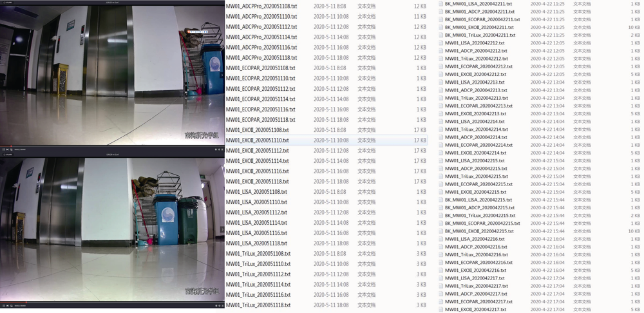Screen dimensions: 644x313
Task: Click file icon of MW01_ADCP_2020042213.txt
Action: click(x=441, y=90)
